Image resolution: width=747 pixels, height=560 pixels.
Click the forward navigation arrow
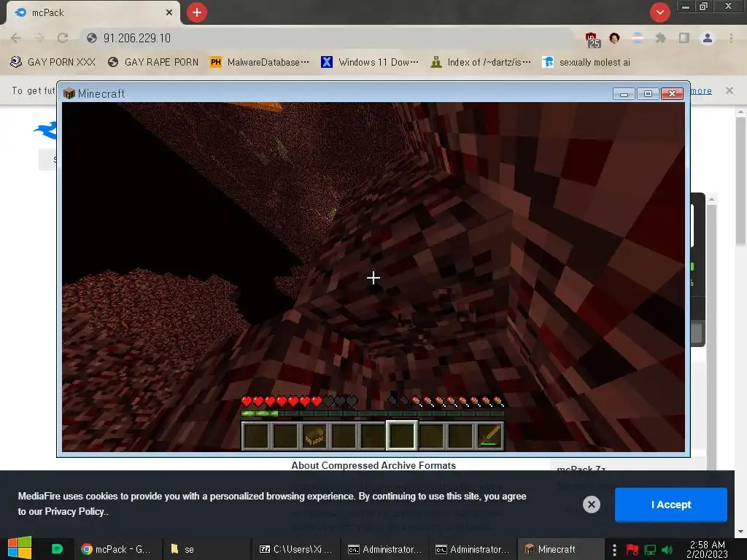[39, 38]
